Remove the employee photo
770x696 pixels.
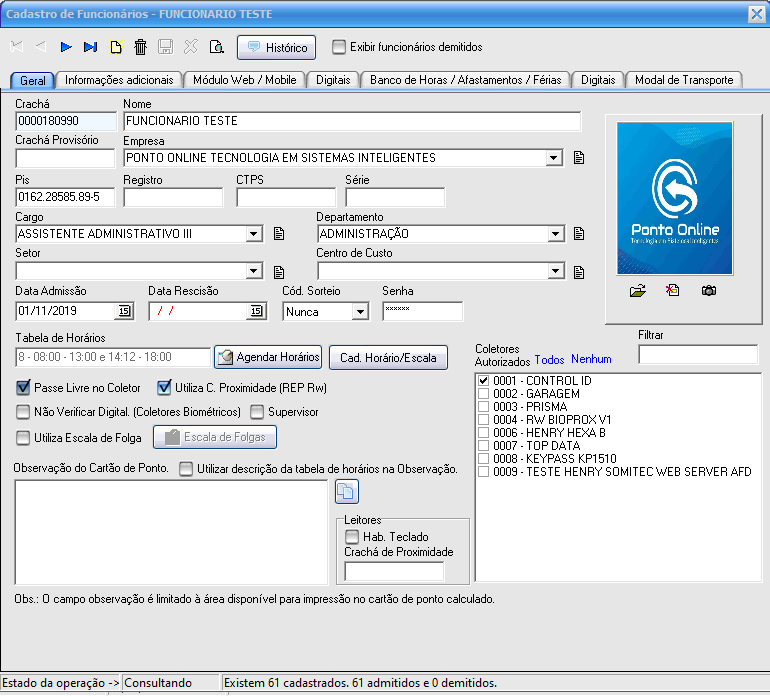click(x=673, y=291)
